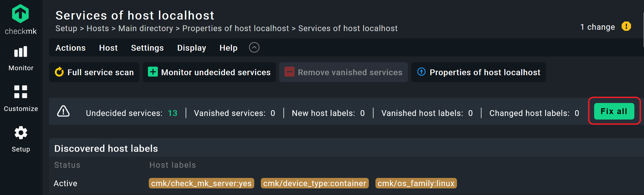644x195 pixels.
Task: Open the Monitor sidebar icon
Action: (x=21, y=52)
